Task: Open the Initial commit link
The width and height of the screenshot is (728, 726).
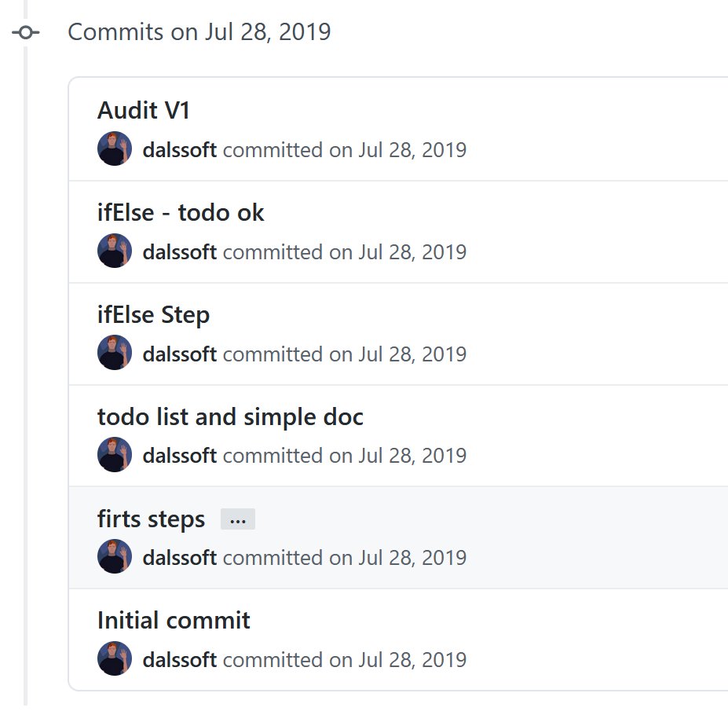Action: click(x=174, y=621)
